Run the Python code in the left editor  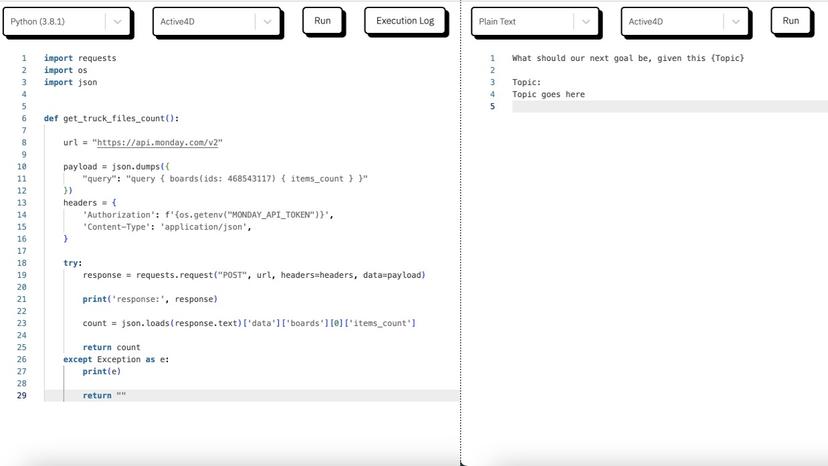(322, 20)
